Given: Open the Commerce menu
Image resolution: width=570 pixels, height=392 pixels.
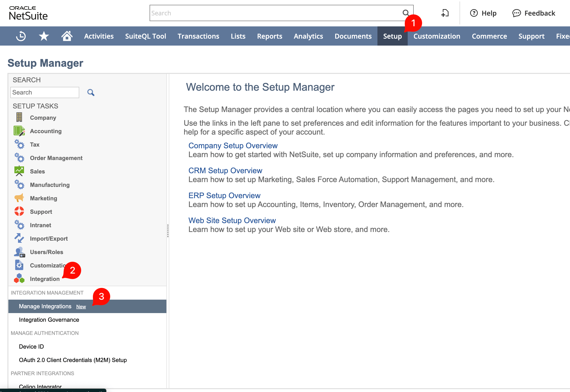Looking at the screenshot, I should [489, 36].
